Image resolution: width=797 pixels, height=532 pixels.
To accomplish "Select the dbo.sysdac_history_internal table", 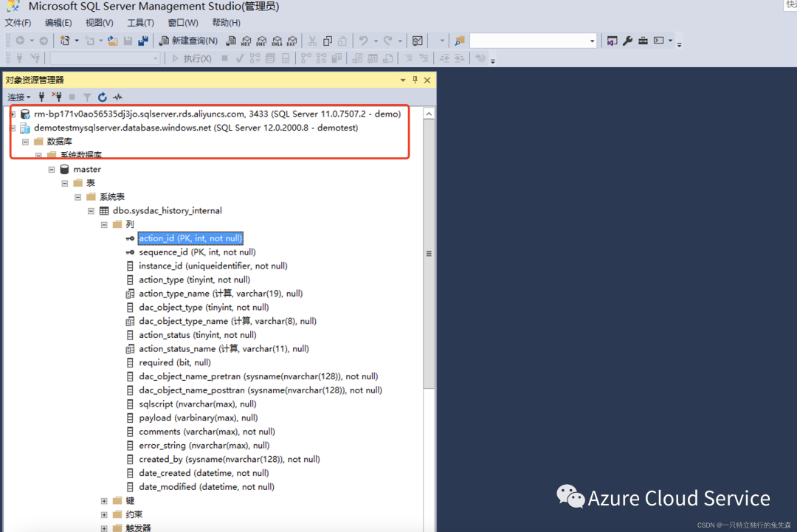I will click(168, 211).
